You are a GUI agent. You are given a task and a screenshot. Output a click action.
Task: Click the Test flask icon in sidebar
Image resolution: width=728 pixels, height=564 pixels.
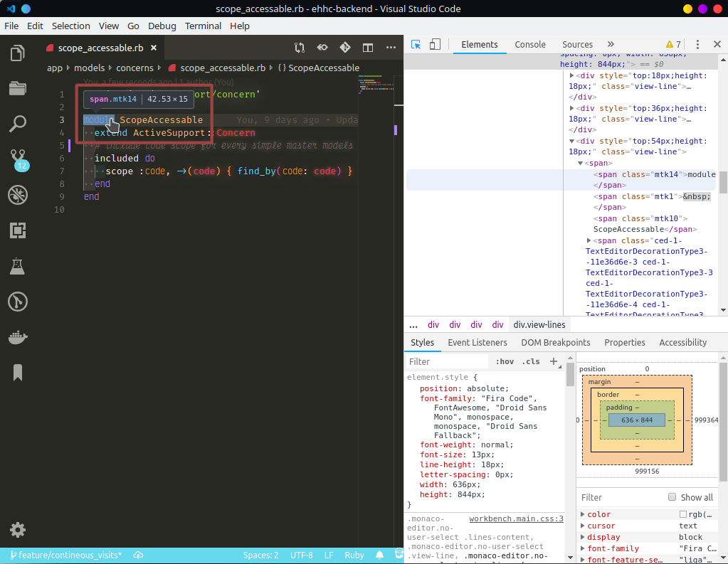point(17,266)
